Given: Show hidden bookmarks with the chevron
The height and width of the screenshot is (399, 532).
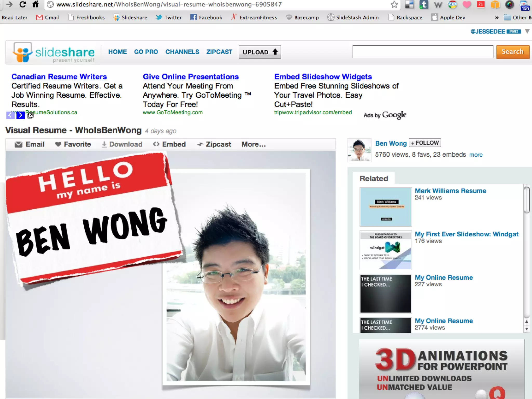Looking at the screenshot, I should click(497, 17).
